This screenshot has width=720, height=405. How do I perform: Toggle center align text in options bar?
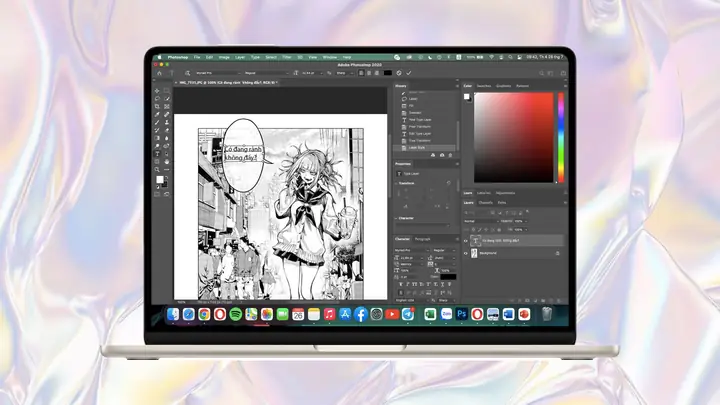coord(369,73)
